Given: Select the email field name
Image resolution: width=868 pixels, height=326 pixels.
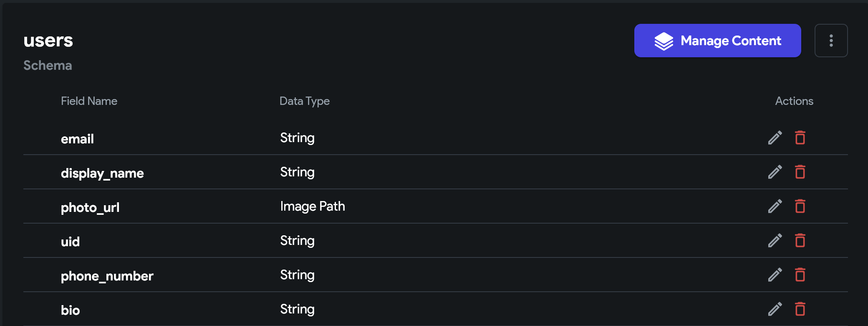Looking at the screenshot, I should [77, 139].
